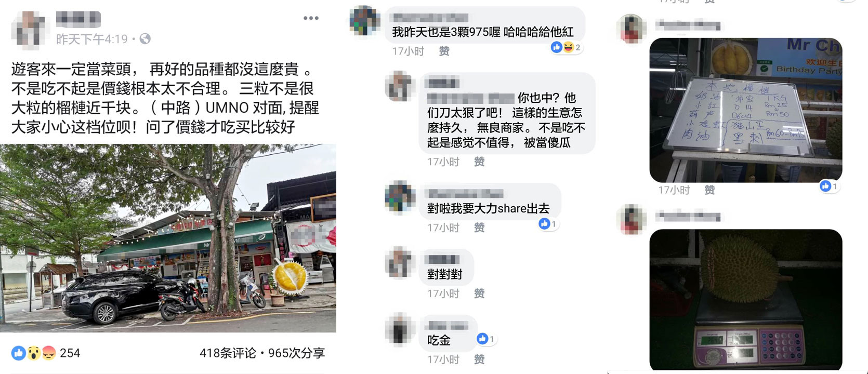The image size is (868, 374).
Task: Open the 418条评论 comments count
Action: coord(228,353)
